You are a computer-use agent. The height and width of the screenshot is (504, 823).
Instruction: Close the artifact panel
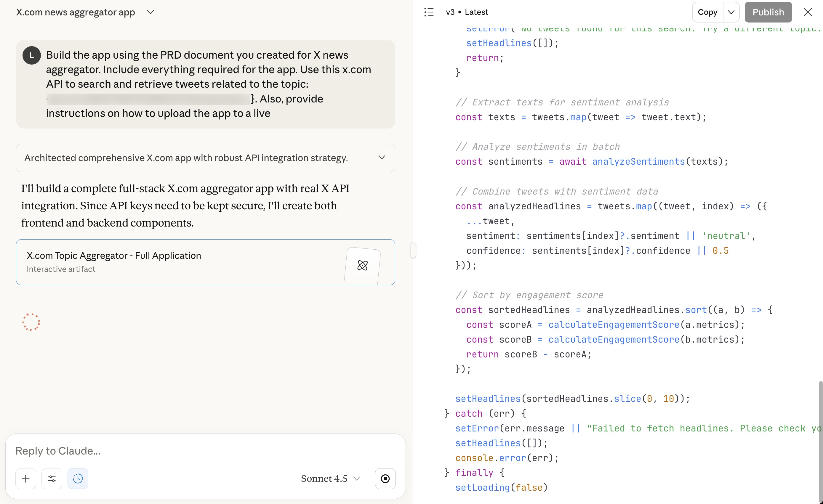click(x=808, y=12)
